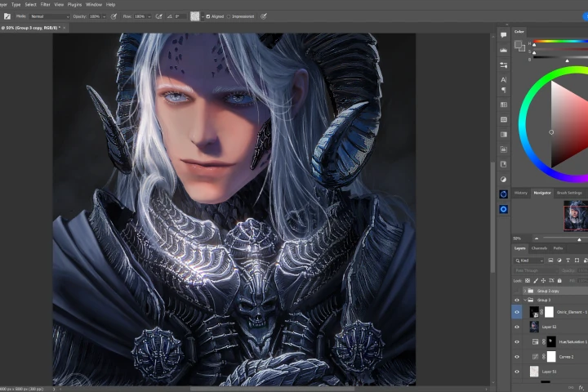Screen dimensions: 588x392
Task: Hide the Oniric_Element layer
Action: 517,312
